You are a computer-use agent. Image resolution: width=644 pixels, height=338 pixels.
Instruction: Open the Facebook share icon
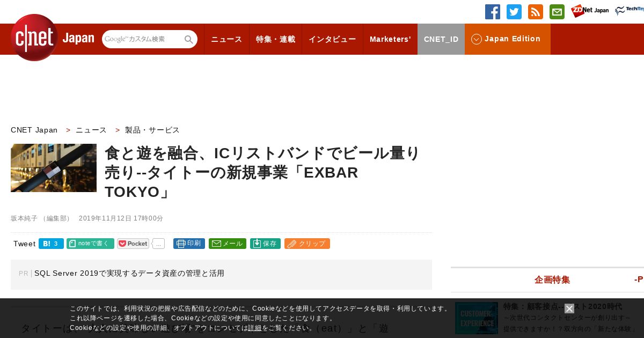pyautogui.click(x=493, y=12)
